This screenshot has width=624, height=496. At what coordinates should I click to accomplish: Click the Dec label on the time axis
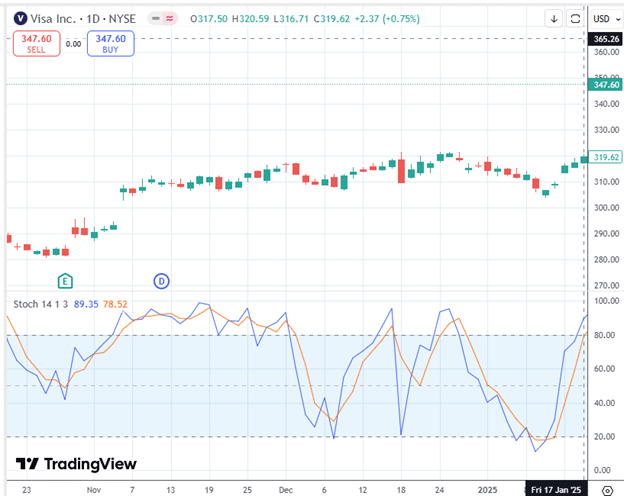coord(286,490)
